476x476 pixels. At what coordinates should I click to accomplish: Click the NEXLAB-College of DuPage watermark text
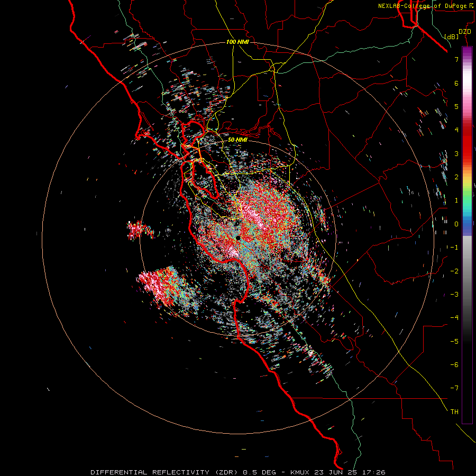coord(426,6)
